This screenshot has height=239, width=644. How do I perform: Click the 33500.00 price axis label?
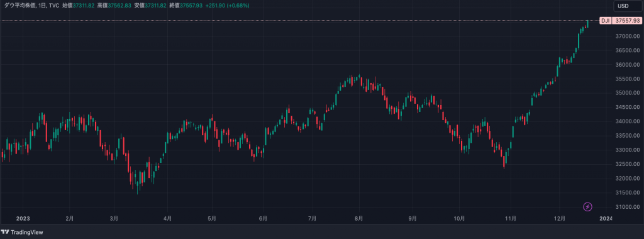coord(627,135)
